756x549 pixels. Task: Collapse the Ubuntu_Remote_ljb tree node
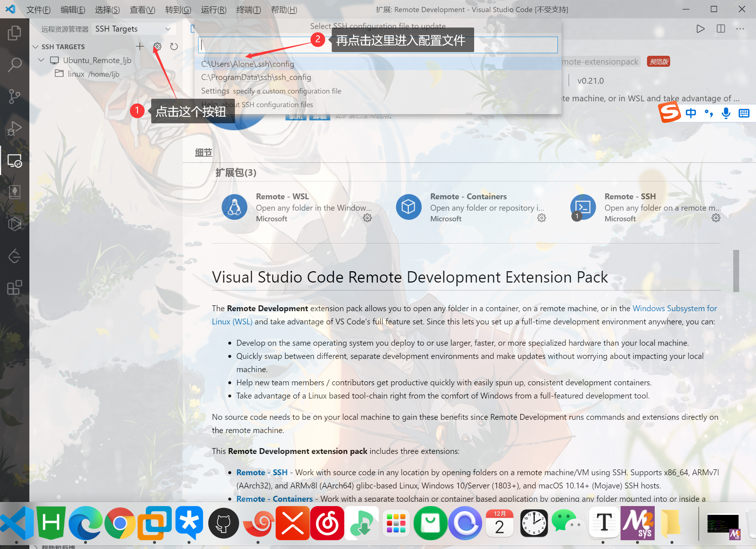click(x=41, y=60)
